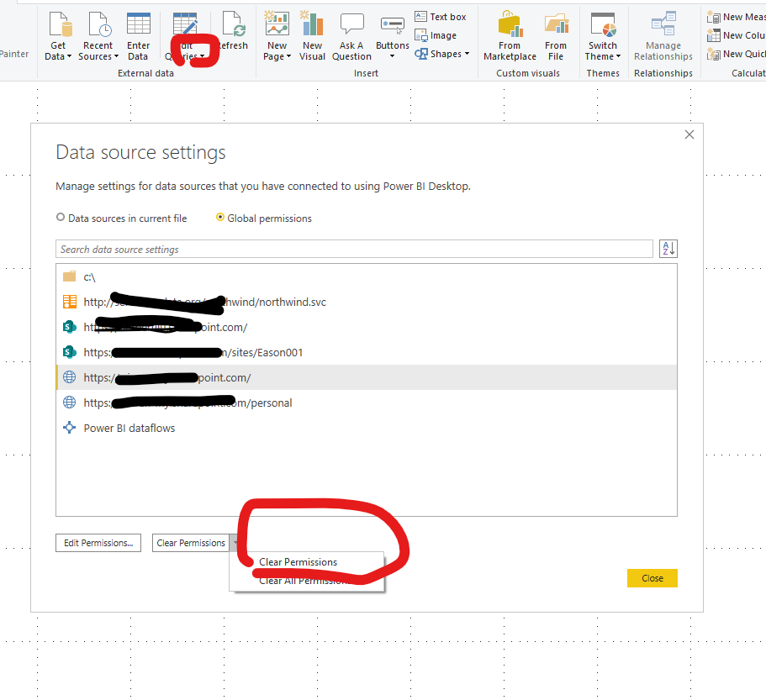
Task: Expand Recent Sources dropdown arrow
Action: 116,56
